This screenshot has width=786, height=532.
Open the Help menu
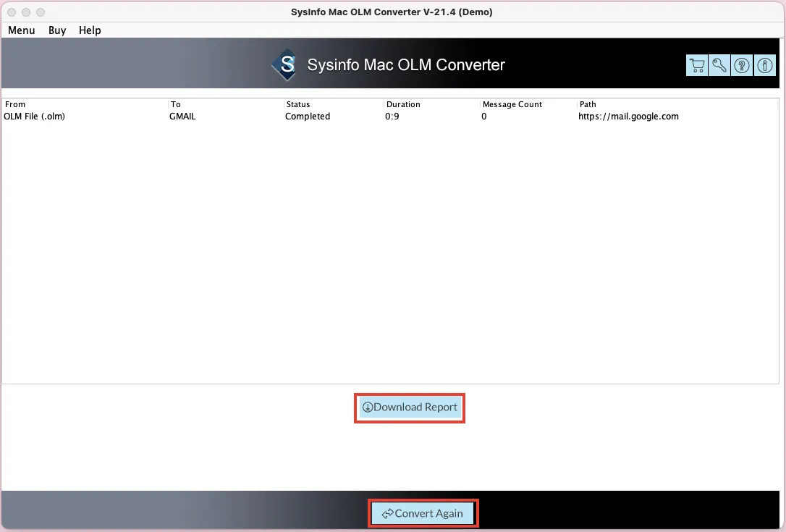pos(90,30)
